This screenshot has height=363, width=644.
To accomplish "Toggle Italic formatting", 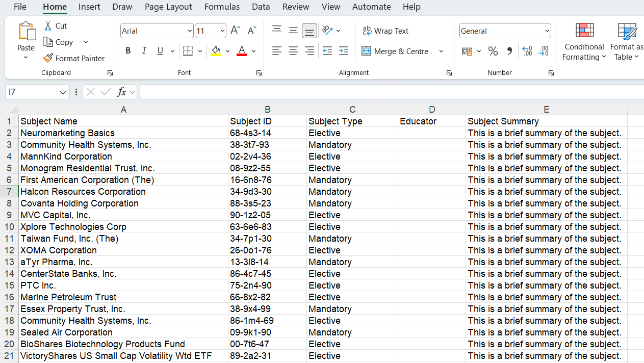I will [x=144, y=51].
